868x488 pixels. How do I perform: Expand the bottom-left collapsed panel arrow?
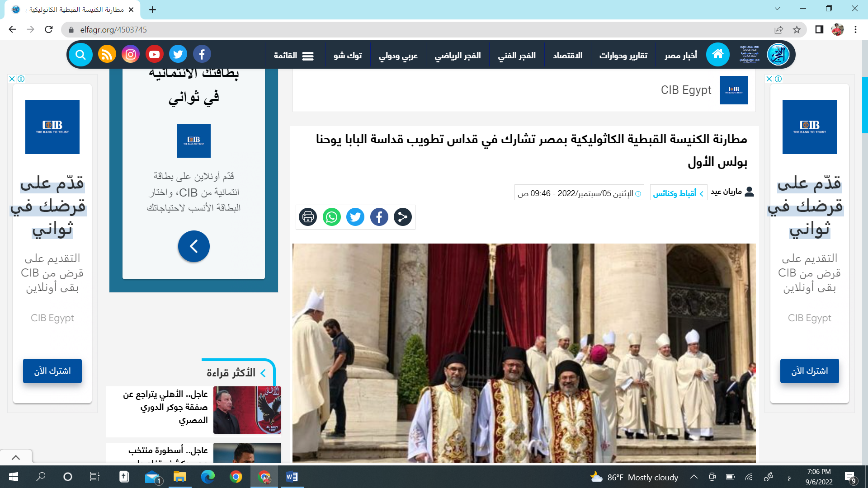16,457
